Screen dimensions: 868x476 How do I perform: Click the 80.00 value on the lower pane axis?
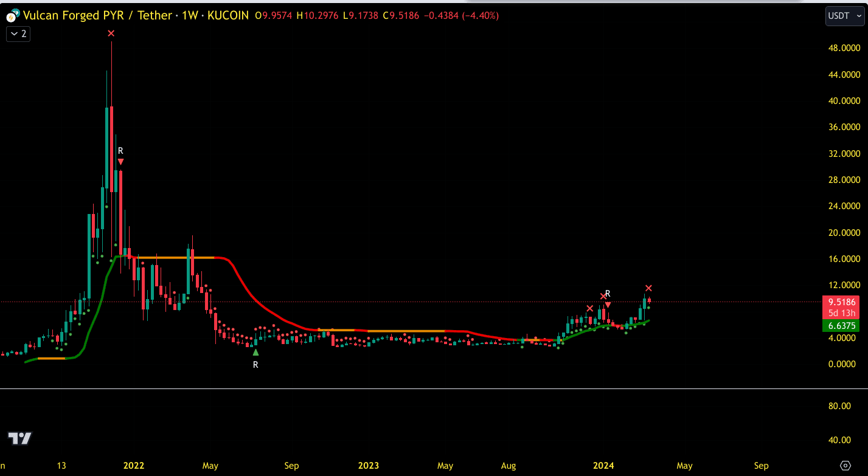coord(839,405)
